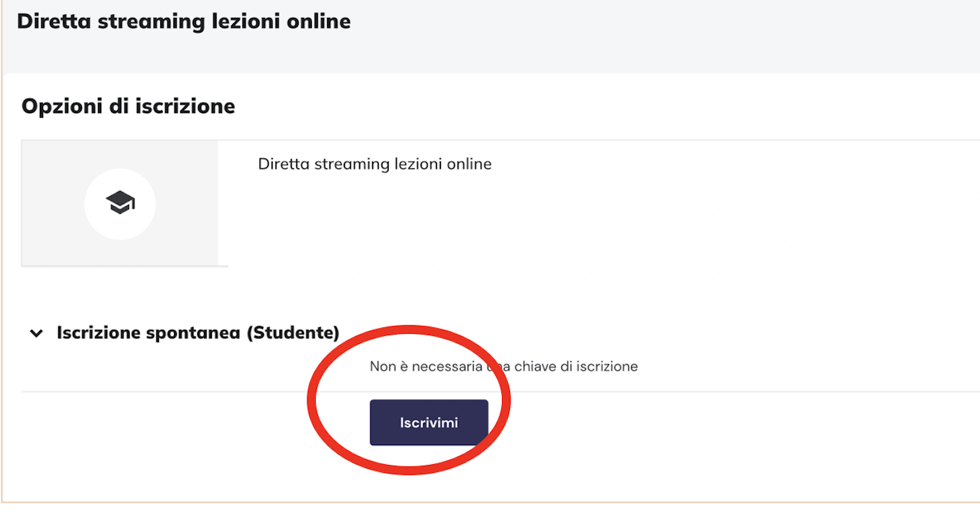Viewport: 980px width, 514px height.
Task: Click the word Iscrivimi on the dark button
Action: (428, 423)
